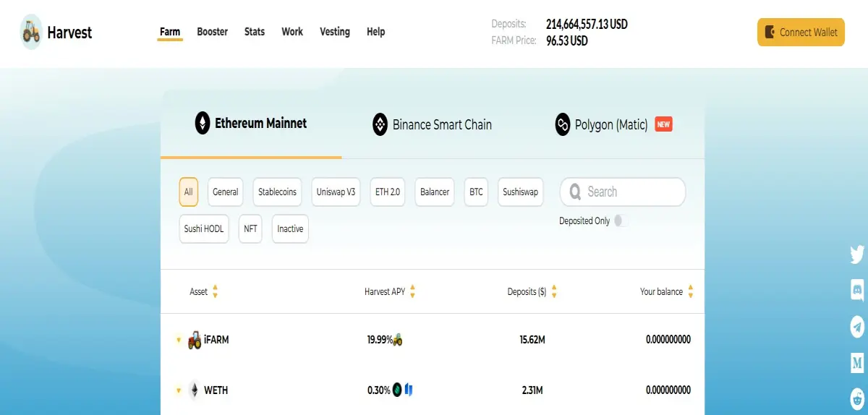Filter by NFT
The height and width of the screenshot is (415, 868).
pos(250,229)
